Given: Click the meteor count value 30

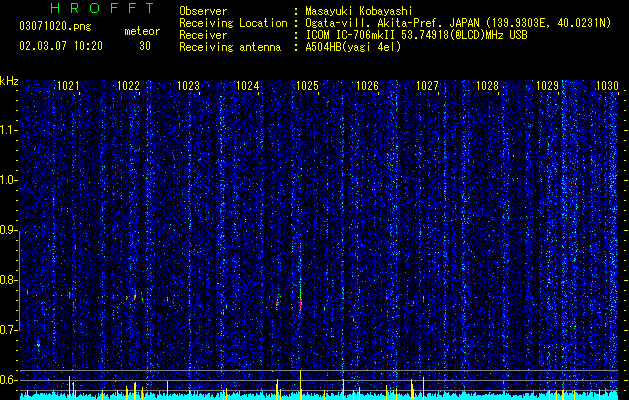Looking at the screenshot, I should [x=145, y=46].
